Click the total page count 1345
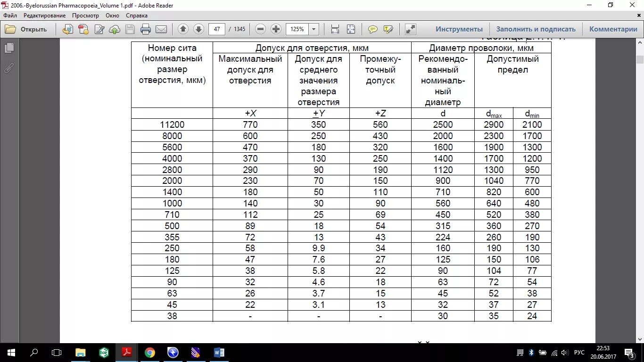Screen dimensions: 644x362 pyautogui.click(x=239, y=29)
